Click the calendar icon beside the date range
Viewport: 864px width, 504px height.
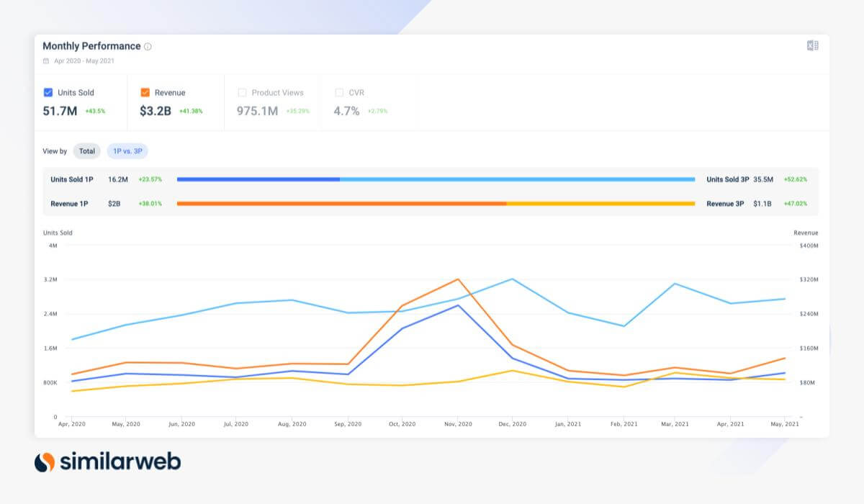45,61
